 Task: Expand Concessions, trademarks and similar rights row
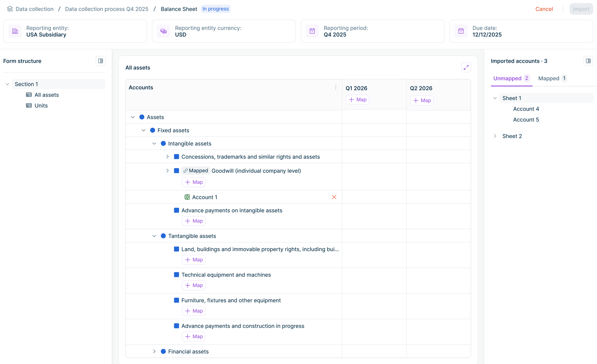pyautogui.click(x=167, y=157)
